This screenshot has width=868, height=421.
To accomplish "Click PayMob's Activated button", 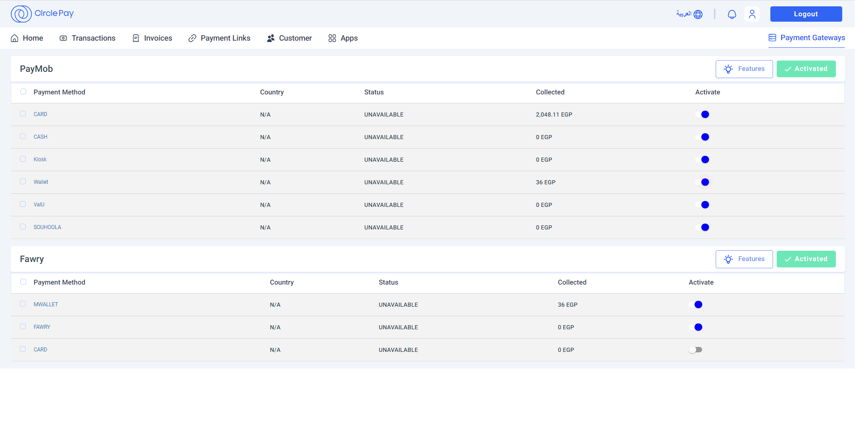I will click(x=806, y=69).
